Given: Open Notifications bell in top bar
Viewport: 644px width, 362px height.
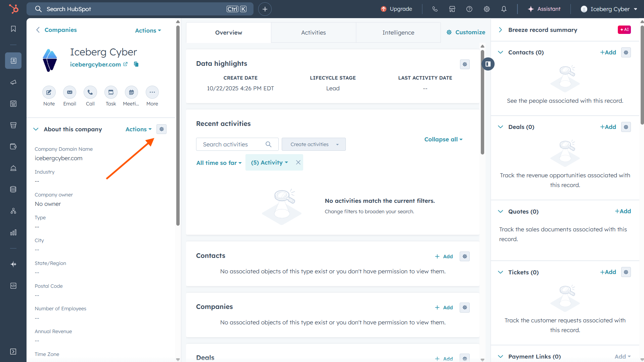Looking at the screenshot, I should click(504, 9).
